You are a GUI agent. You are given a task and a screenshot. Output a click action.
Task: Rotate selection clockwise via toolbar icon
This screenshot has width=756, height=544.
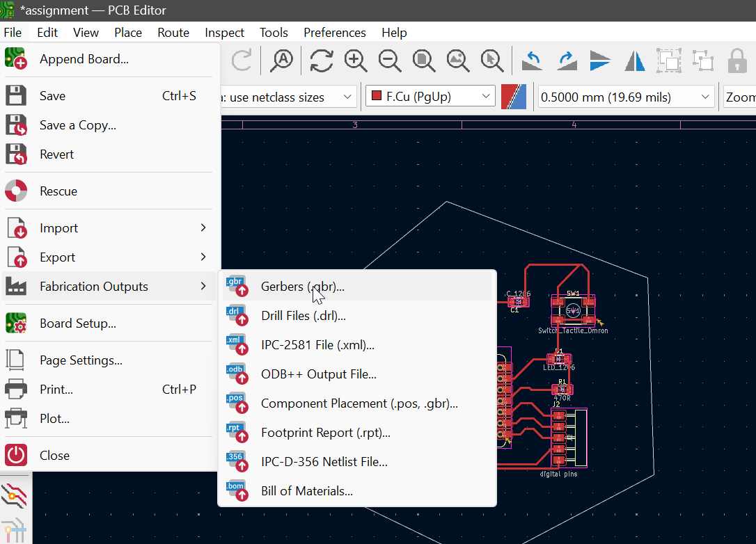567,61
